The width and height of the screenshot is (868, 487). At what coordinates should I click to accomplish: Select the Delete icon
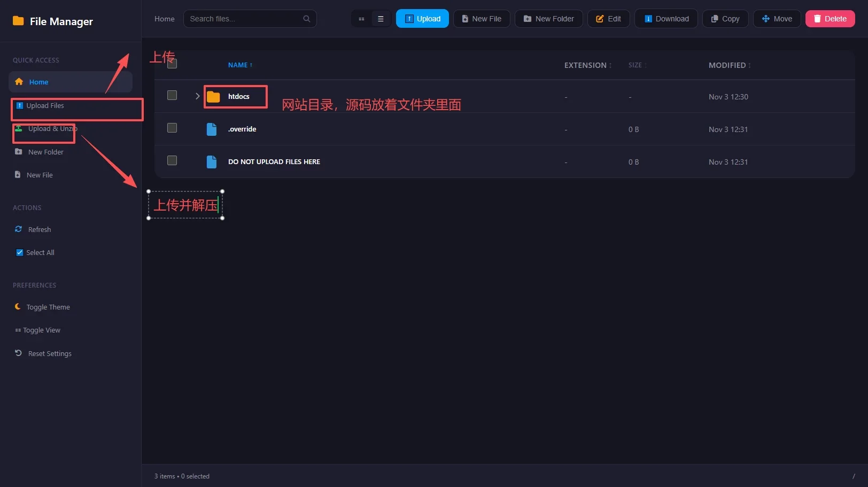coord(817,18)
